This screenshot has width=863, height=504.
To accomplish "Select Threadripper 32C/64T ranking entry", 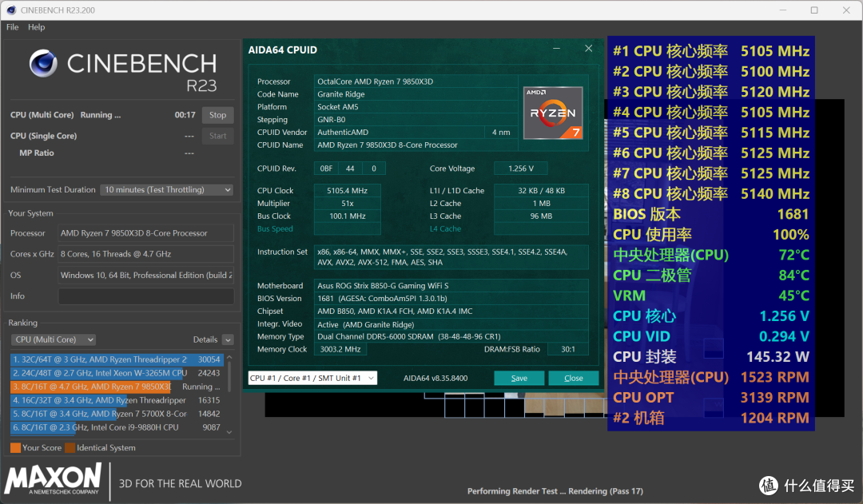I will coord(117,359).
